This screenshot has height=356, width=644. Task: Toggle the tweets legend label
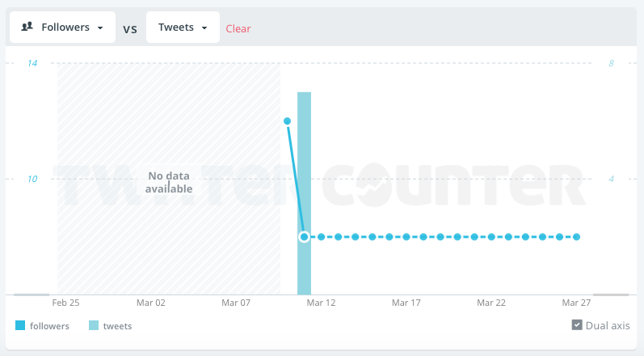tap(117, 326)
